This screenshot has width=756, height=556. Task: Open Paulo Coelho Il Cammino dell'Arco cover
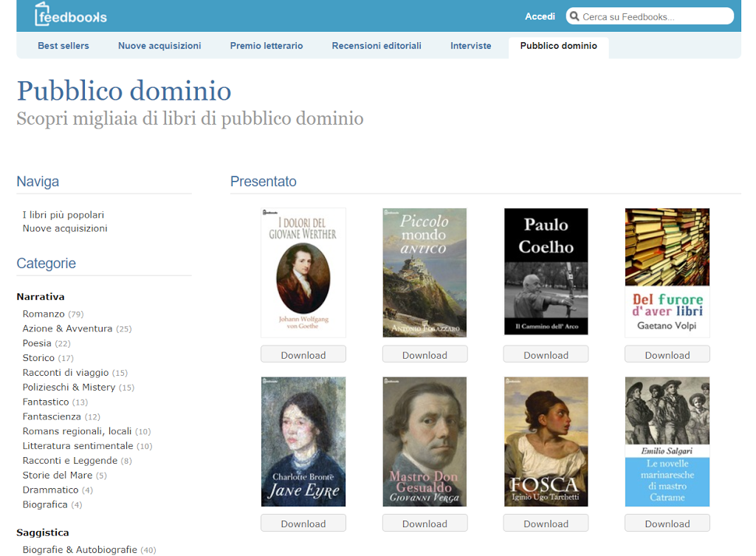[546, 272]
